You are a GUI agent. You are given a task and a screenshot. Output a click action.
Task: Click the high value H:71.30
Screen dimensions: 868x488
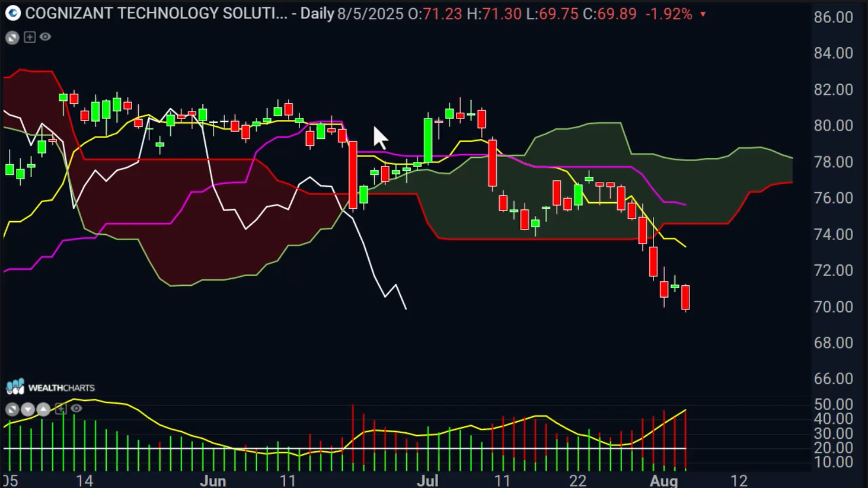pyautogui.click(x=494, y=14)
